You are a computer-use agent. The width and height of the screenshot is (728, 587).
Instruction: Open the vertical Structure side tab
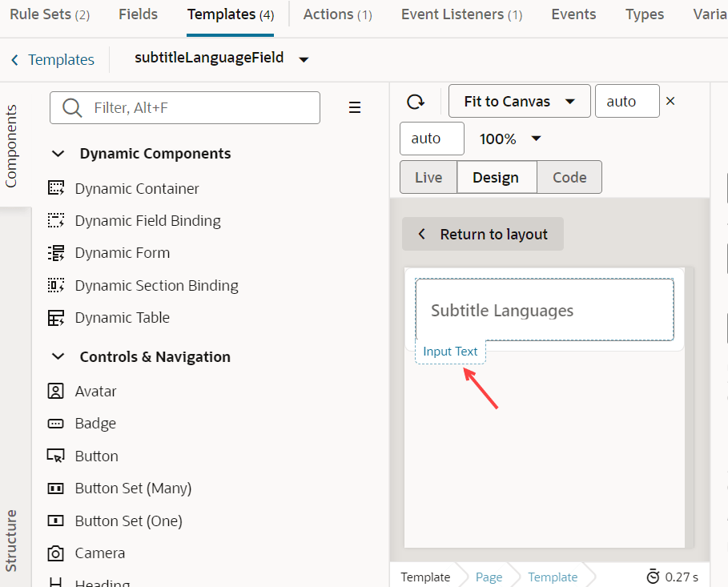pyautogui.click(x=11, y=541)
